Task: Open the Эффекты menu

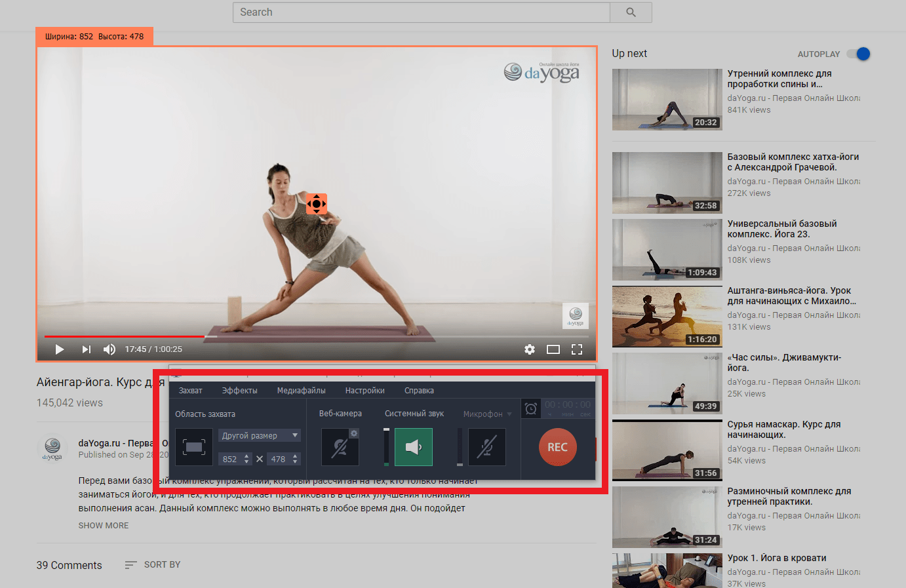Action: coord(240,391)
